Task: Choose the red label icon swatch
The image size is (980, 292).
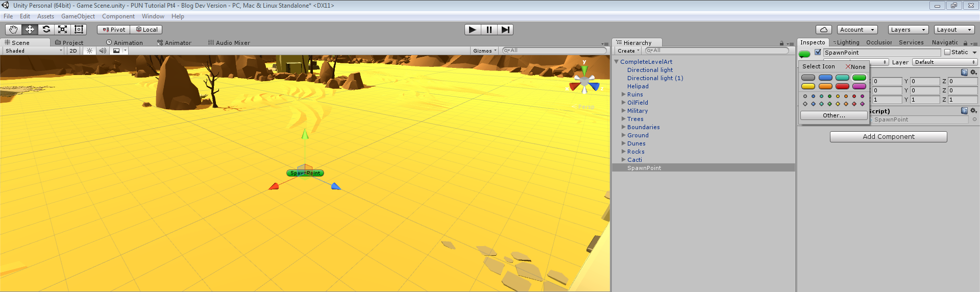Action: pyautogui.click(x=842, y=86)
